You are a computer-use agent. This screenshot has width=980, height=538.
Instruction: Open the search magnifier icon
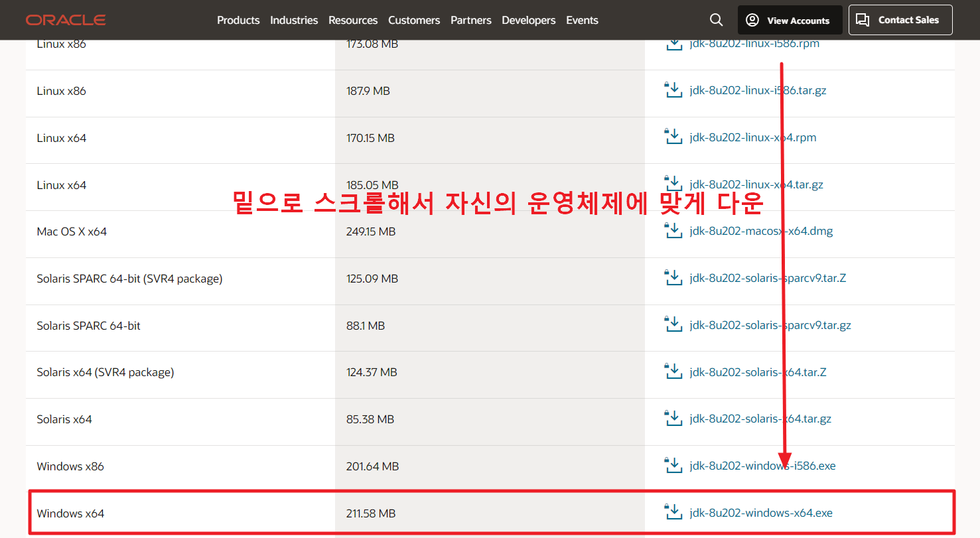coord(716,20)
